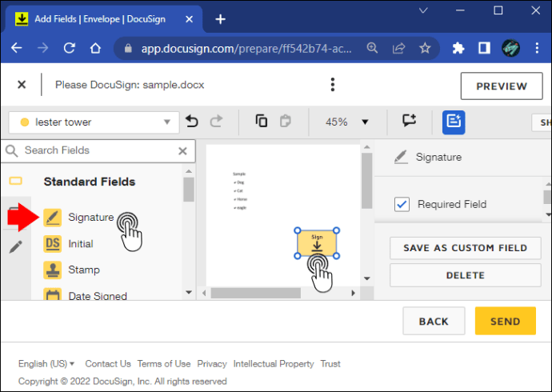Select the Stamp field

pyautogui.click(x=72, y=270)
